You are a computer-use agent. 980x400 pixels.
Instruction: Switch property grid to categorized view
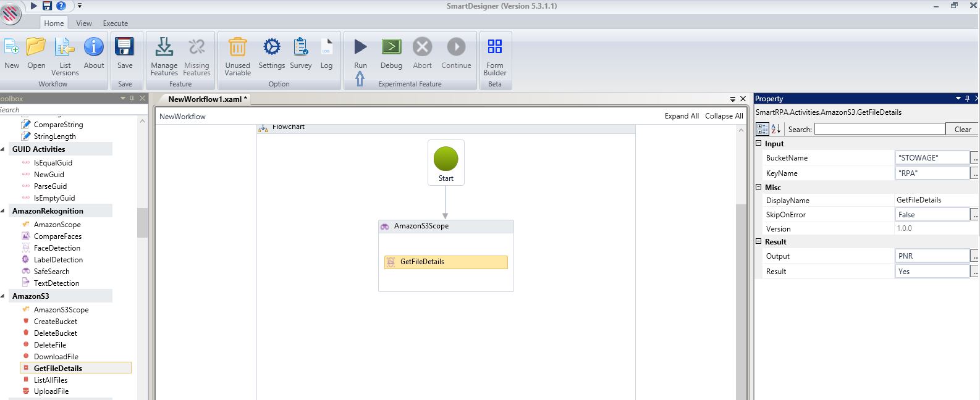(762, 129)
